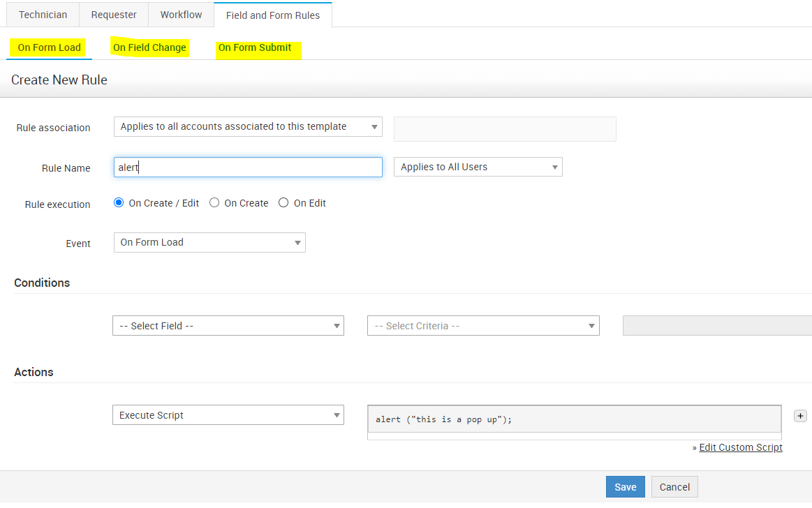Open the On Form Submit sub-tab
Viewport: 812px width, 508px height.
coord(255,47)
